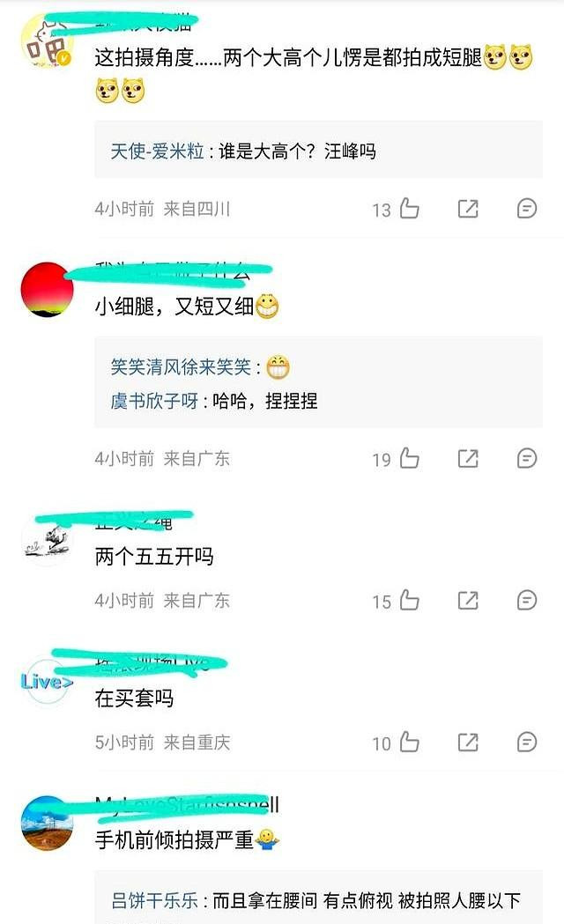Share the 在买套吗 comment

point(468,742)
